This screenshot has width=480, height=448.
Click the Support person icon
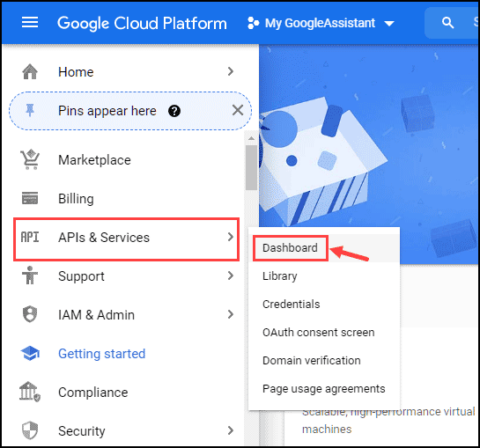click(30, 275)
